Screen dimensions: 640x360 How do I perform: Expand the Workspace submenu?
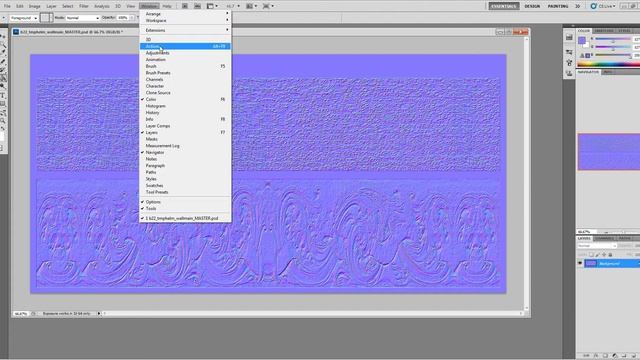point(185,20)
